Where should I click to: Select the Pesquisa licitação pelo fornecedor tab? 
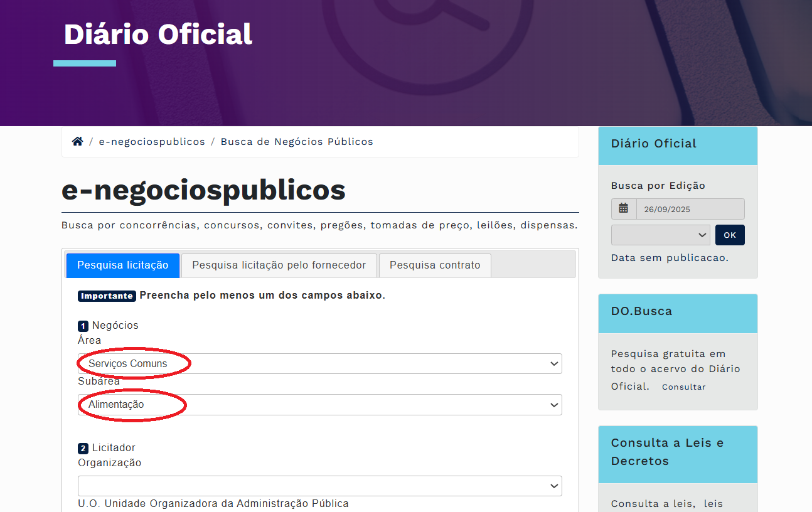click(279, 265)
